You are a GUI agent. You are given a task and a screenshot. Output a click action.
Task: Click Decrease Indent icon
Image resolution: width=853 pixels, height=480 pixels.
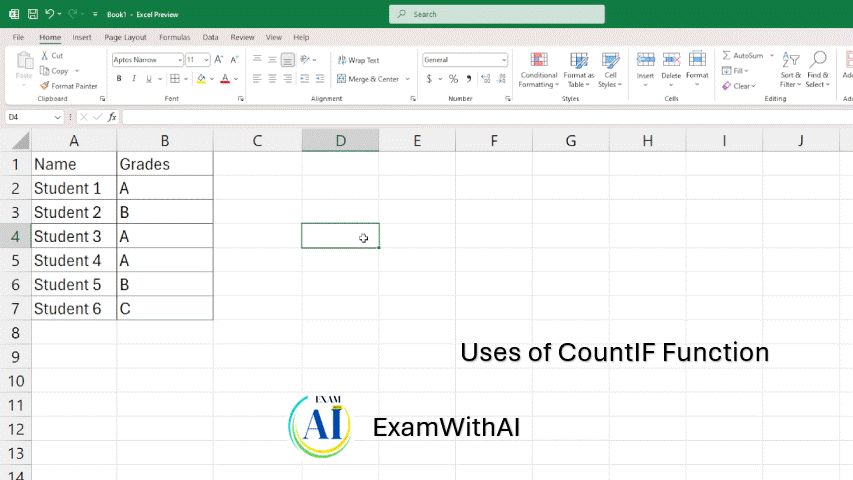(305, 79)
